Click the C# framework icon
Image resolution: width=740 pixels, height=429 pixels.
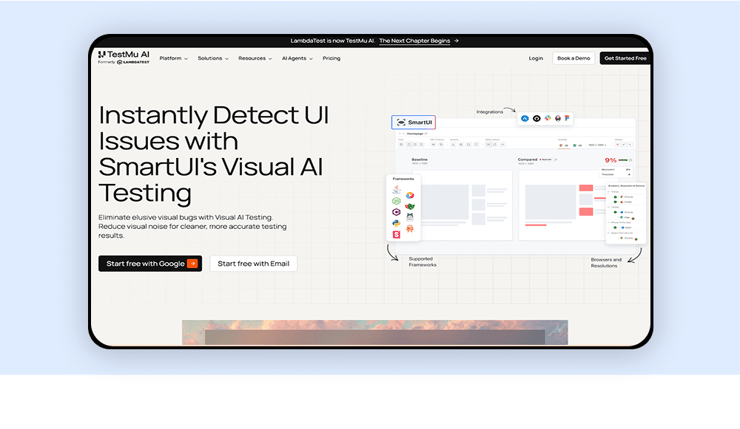click(397, 212)
